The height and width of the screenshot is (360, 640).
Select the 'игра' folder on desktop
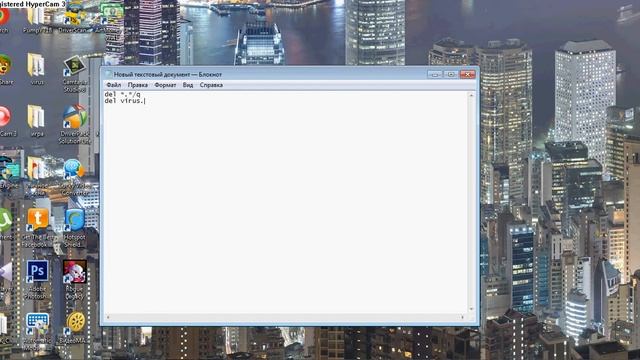tap(37, 120)
